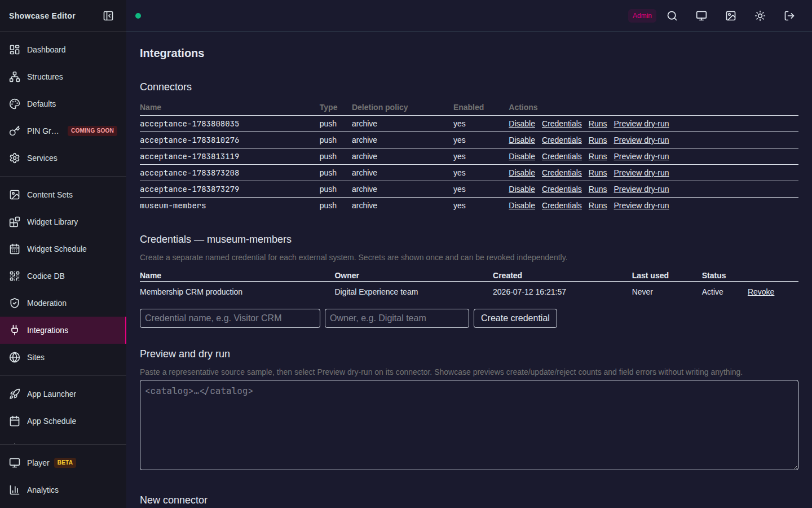View Runs for acceptance-1783813119
This screenshot has height=508, width=812.
pos(598,156)
